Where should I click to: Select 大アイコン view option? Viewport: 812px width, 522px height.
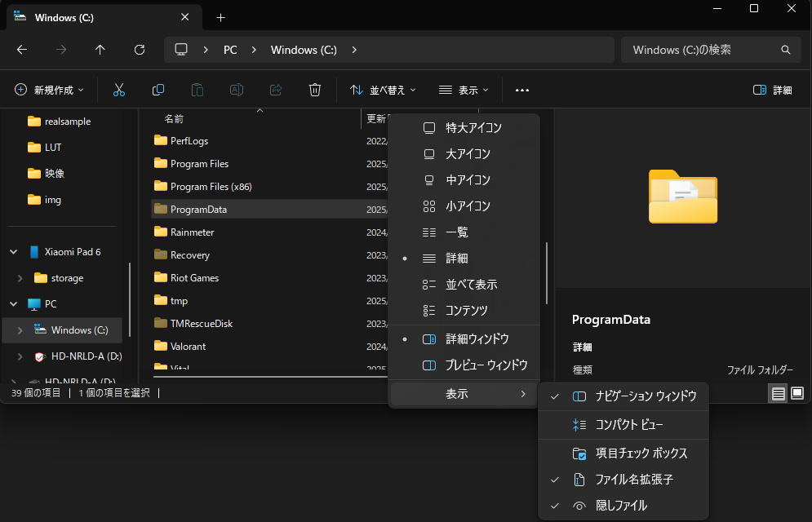tap(464, 153)
